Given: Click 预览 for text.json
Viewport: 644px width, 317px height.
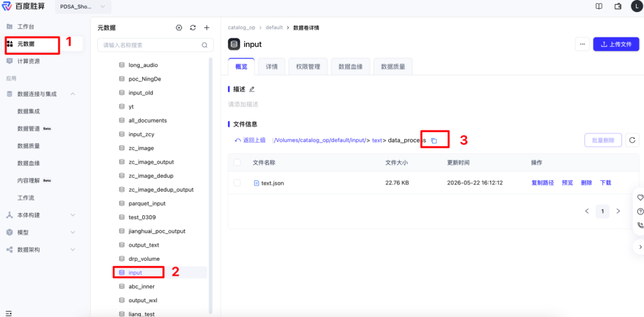Looking at the screenshot, I should pos(568,183).
